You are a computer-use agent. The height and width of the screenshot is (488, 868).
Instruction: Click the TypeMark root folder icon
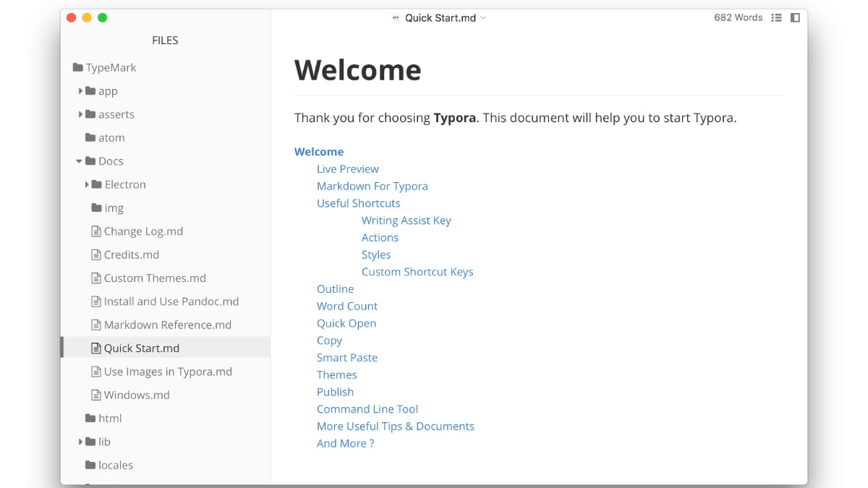point(77,67)
